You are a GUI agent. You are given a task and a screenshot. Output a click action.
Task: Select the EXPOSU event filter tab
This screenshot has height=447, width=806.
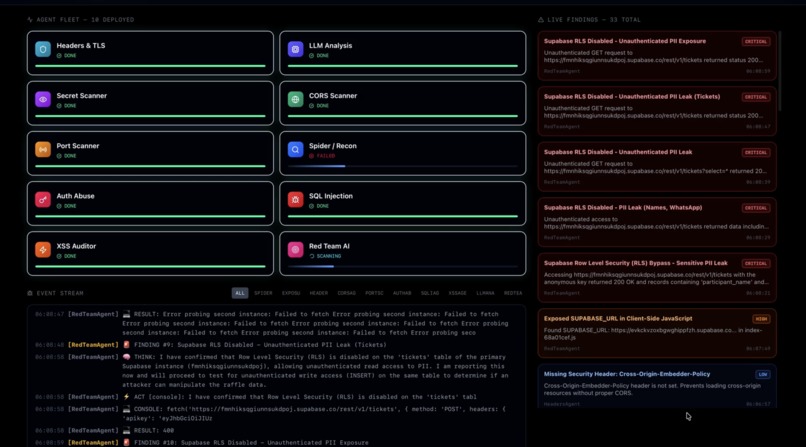point(291,293)
